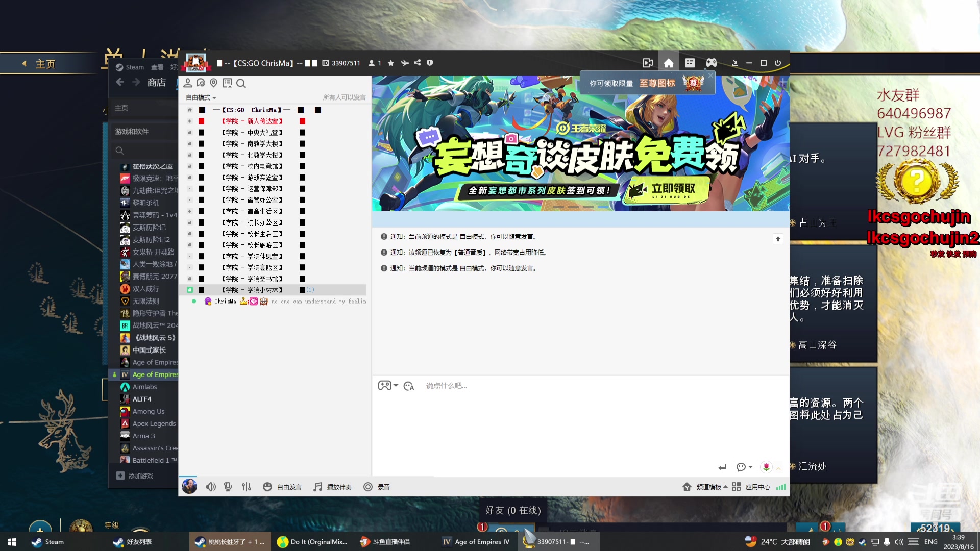Click the shield report icon in header

(430, 63)
